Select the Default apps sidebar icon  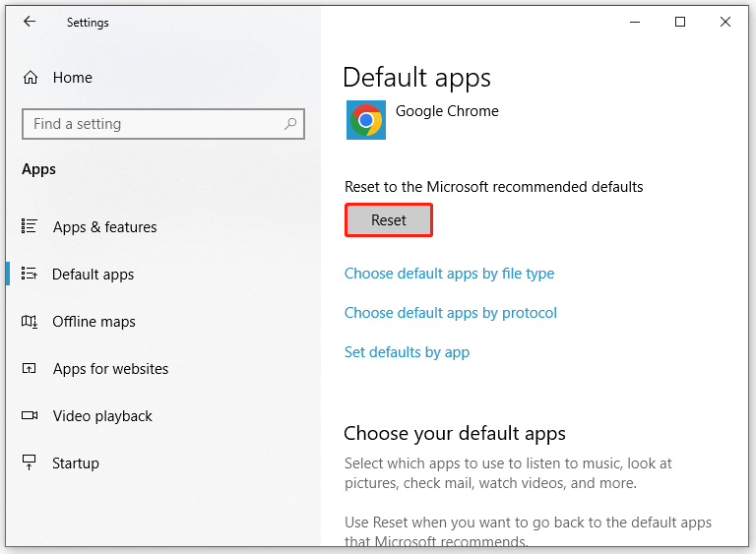[30, 275]
